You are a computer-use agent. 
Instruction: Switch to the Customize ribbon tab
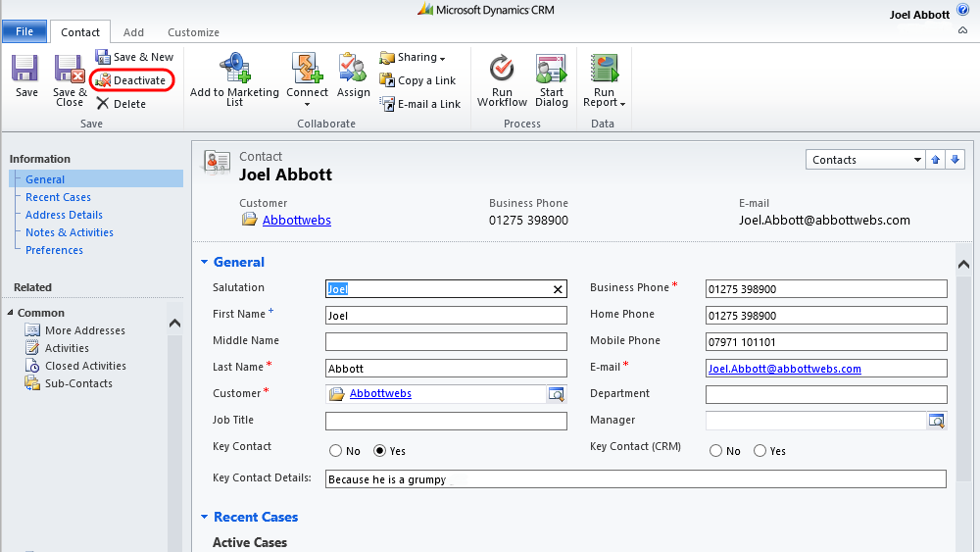tap(193, 32)
